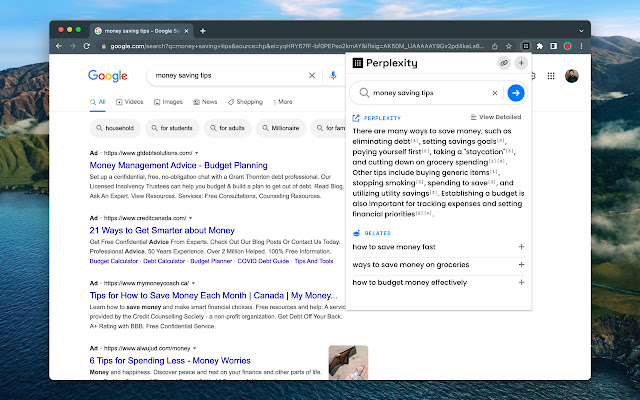Toggle the Chrome side panel icon

pos(553,46)
